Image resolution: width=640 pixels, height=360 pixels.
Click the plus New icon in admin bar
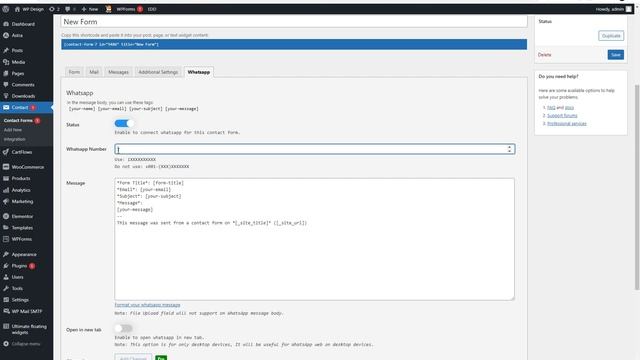(x=84, y=9)
